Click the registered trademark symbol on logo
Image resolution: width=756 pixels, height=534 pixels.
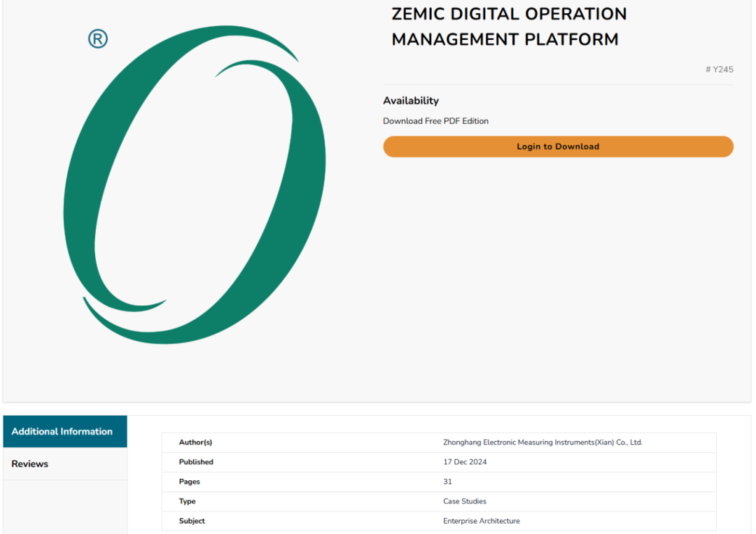tap(98, 38)
